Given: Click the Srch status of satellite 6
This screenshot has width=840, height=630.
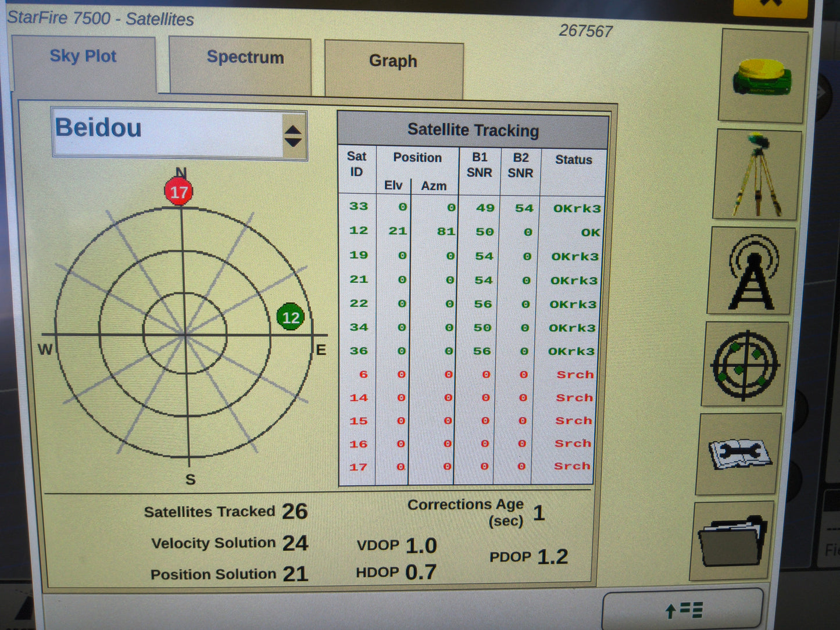Looking at the screenshot, I should pos(576,375).
